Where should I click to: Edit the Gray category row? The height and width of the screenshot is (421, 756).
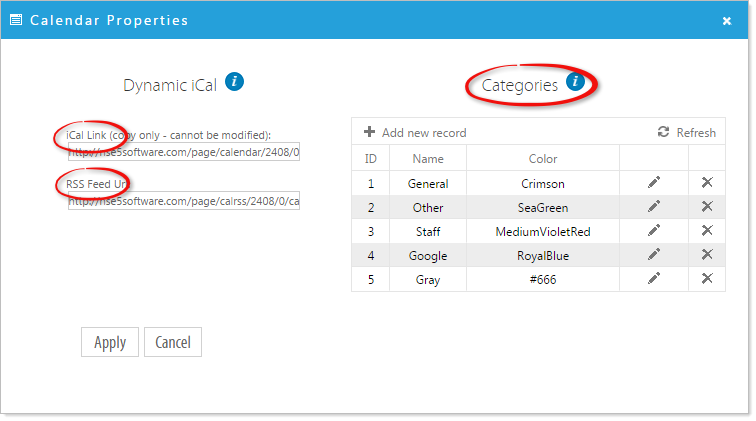tap(654, 278)
